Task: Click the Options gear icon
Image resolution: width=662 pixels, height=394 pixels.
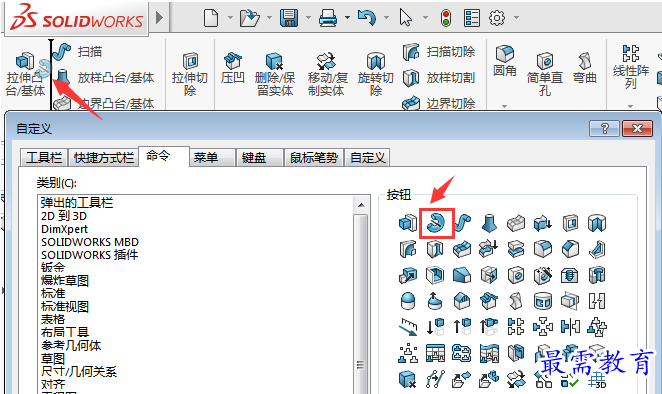Action: click(x=497, y=18)
